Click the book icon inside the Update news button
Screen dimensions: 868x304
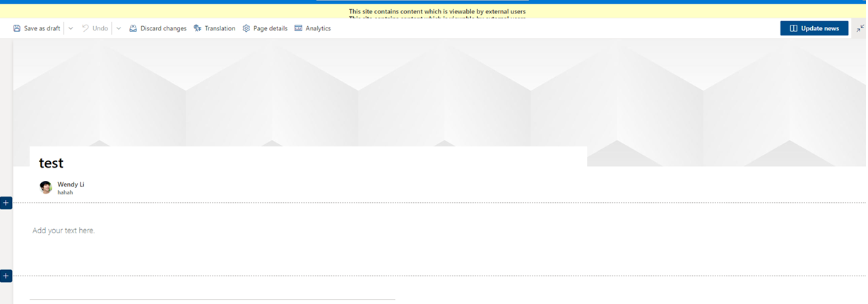pos(794,28)
